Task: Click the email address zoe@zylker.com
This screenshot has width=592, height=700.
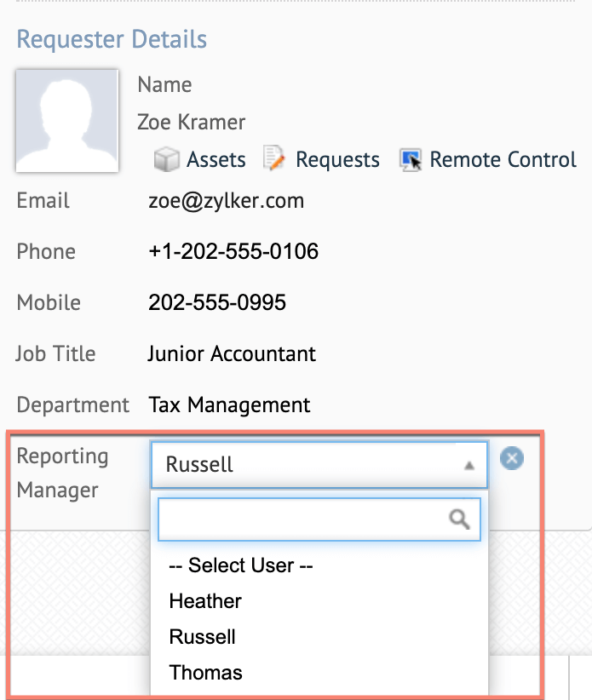Action: pos(226,201)
